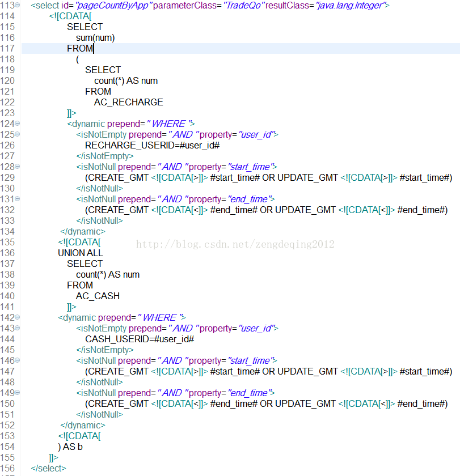460x476 pixels.
Task: Click CREATE_GMT text on line 129
Action: (x=119, y=177)
